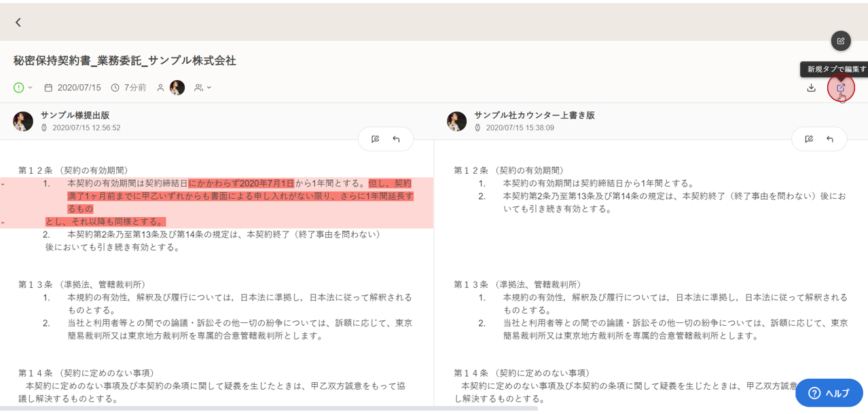Expand the members group dropdown
The image size is (868, 414).
[202, 88]
